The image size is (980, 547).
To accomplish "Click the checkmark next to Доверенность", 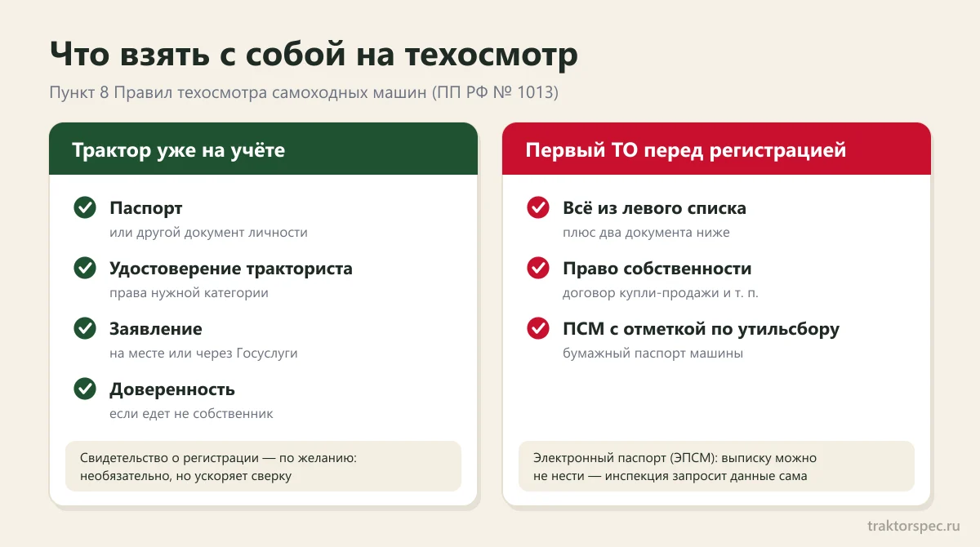I will pyautogui.click(x=85, y=389).
